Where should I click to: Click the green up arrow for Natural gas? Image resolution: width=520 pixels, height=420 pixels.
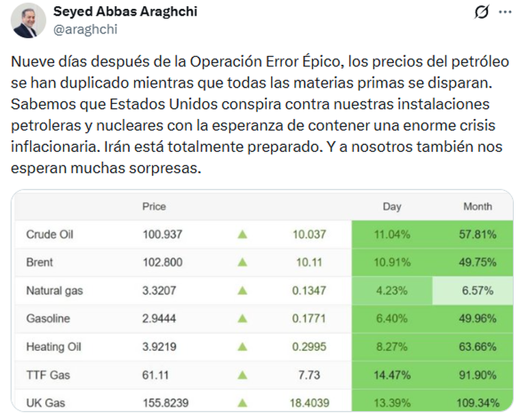(x=242, y=291)
